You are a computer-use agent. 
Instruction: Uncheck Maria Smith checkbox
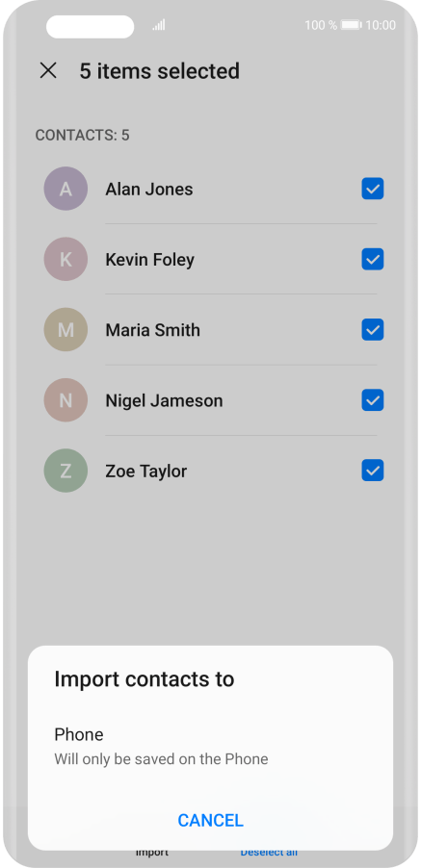(x=373, y=329)
